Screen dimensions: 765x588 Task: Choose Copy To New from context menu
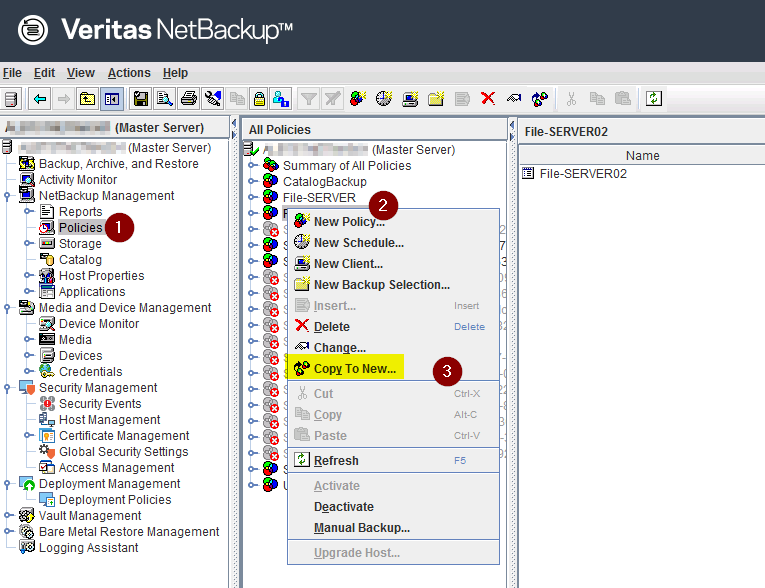[354, 369]
